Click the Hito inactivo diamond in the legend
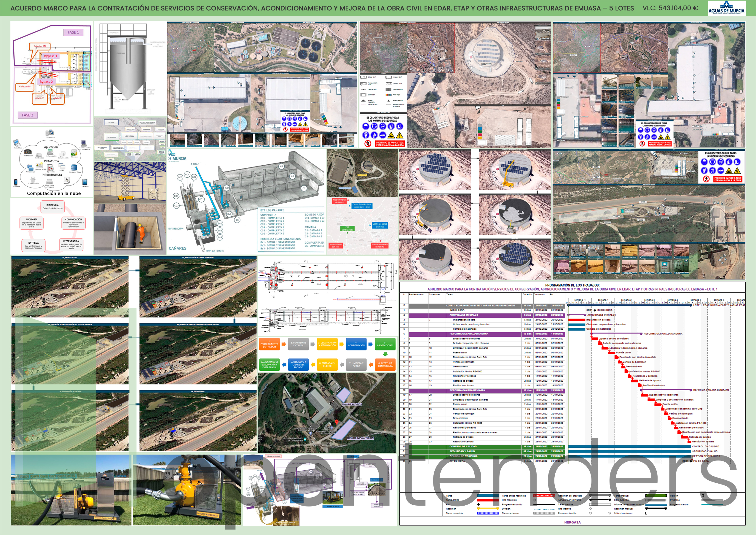The height and width of the screenshot is (535, 756). pyautogui.click(x=590, y=509)
